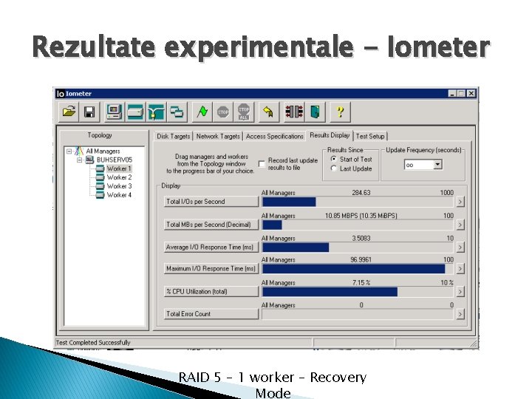Image resolution: width=532 pixels, height=399 pixels.
Task: Expand Average I/O Response Time arrow
Action: (x=460, y=248)
